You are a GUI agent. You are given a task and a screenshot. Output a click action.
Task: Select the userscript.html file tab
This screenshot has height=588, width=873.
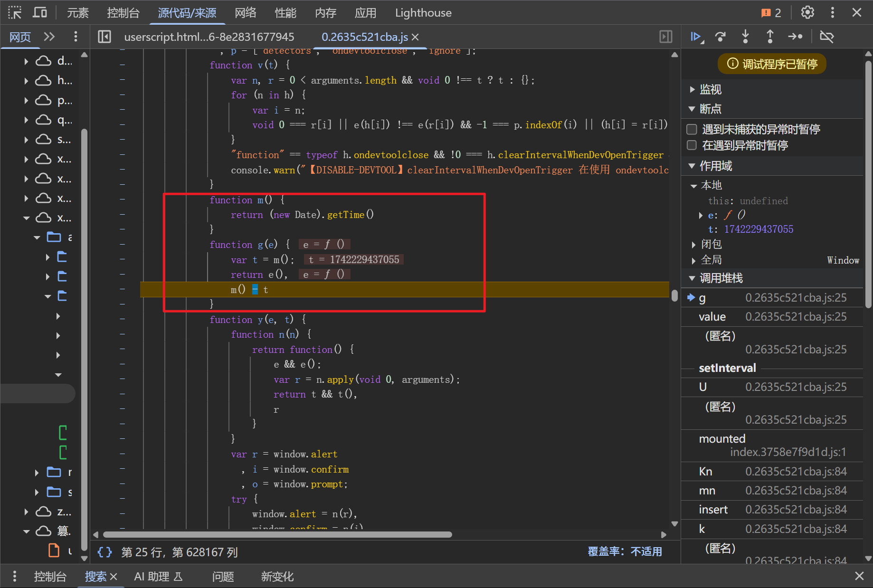pos(209,37)
